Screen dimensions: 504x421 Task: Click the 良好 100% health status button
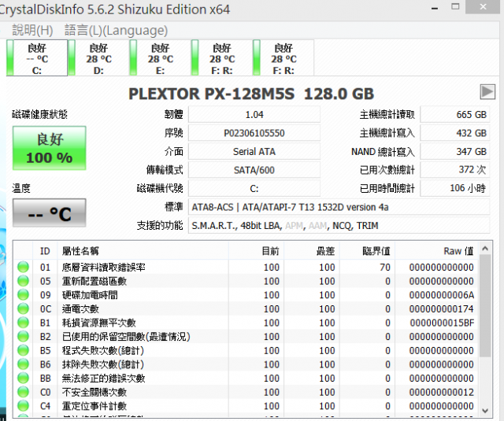pyautogui.click(x=49, y=148)
